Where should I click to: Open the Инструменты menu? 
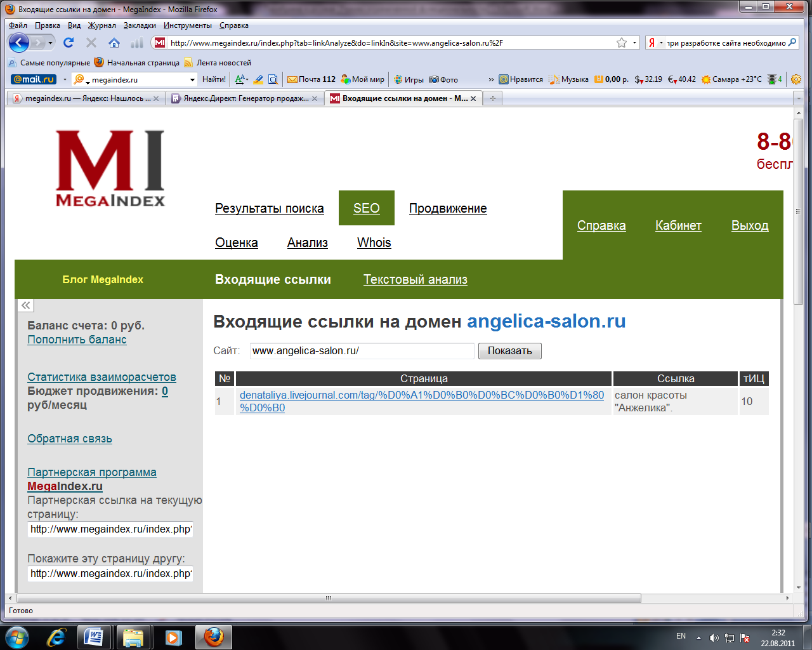(x=188, y=25)
